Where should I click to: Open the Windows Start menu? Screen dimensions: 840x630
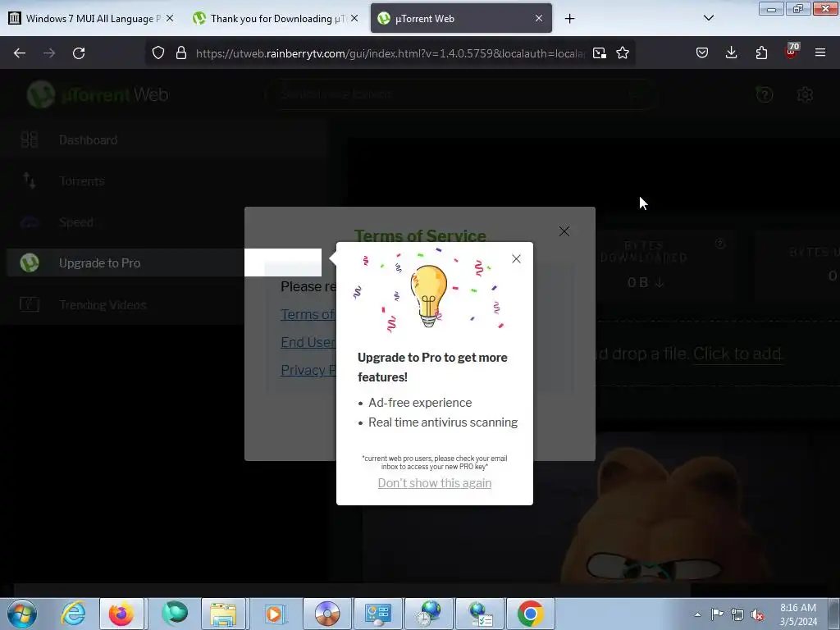(x=22, y=614)
